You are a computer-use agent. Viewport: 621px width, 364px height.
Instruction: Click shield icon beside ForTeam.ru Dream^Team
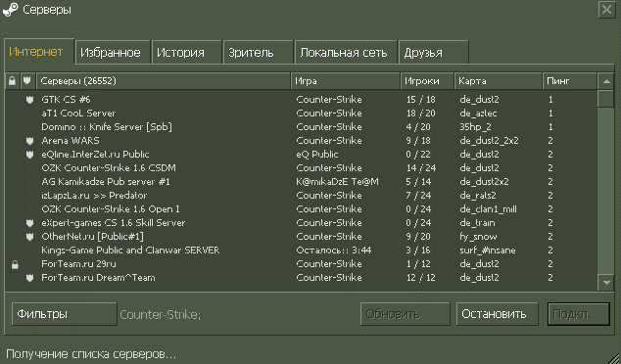[x=29, y=278]
